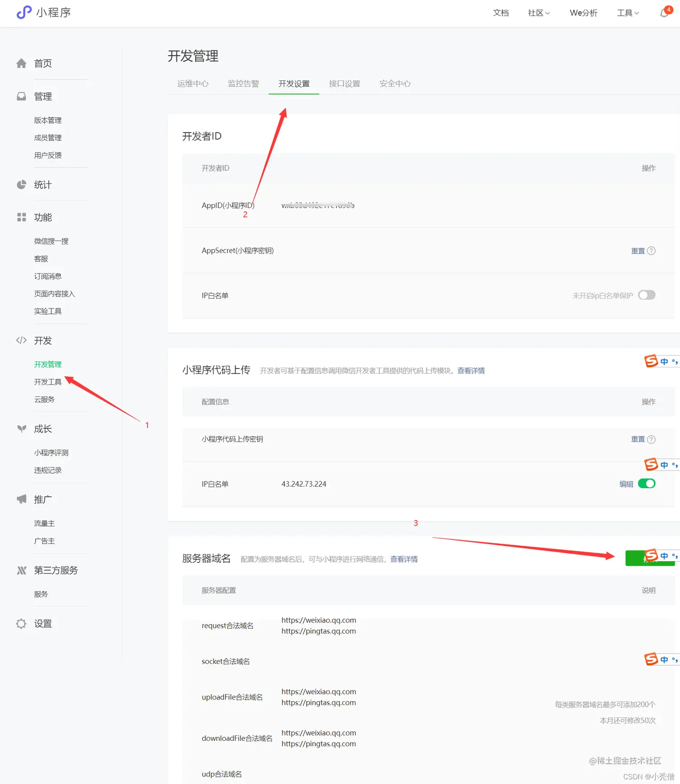The width and height of the screenshot is (680, 784).
Task: Click help icon next to upload key 重置
Action: pos(651,439)
